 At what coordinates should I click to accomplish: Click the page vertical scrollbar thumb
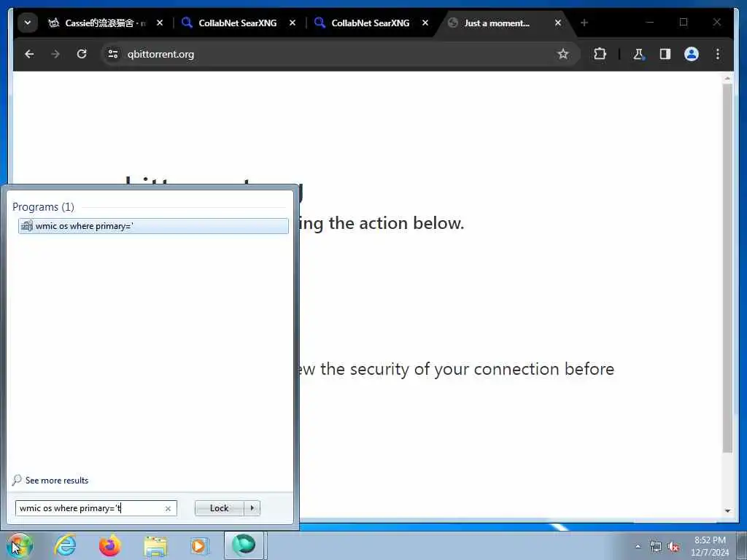tap(727, 268)
